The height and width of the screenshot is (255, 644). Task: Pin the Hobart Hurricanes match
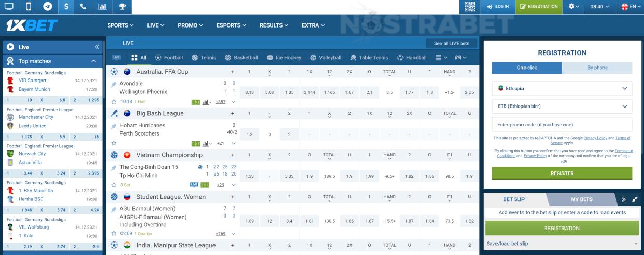click(x=114, y=126)
